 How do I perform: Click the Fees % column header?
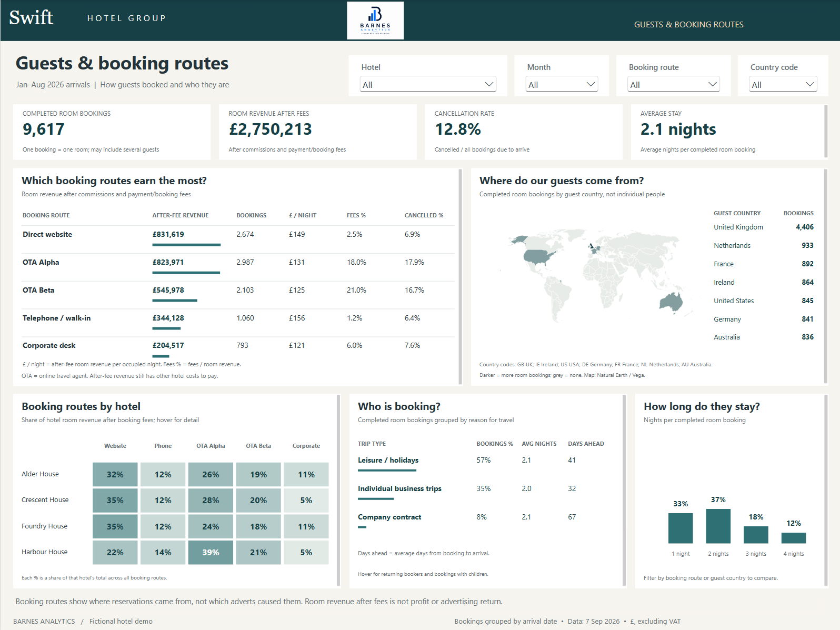point(356,215)
